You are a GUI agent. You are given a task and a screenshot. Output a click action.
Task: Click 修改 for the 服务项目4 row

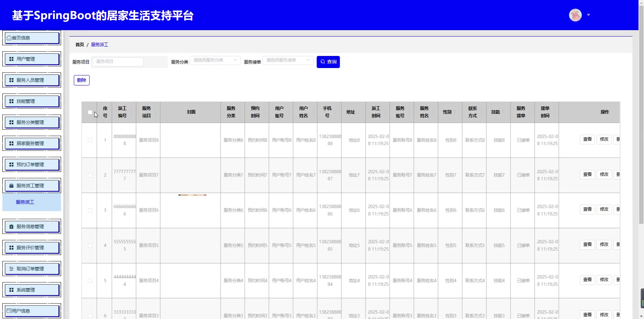coord(604,280)
